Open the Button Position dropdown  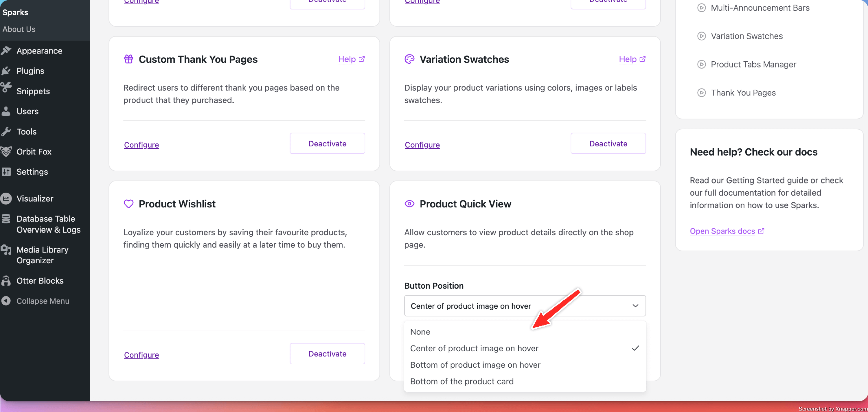pyautogui.click(x=525, y=306)
